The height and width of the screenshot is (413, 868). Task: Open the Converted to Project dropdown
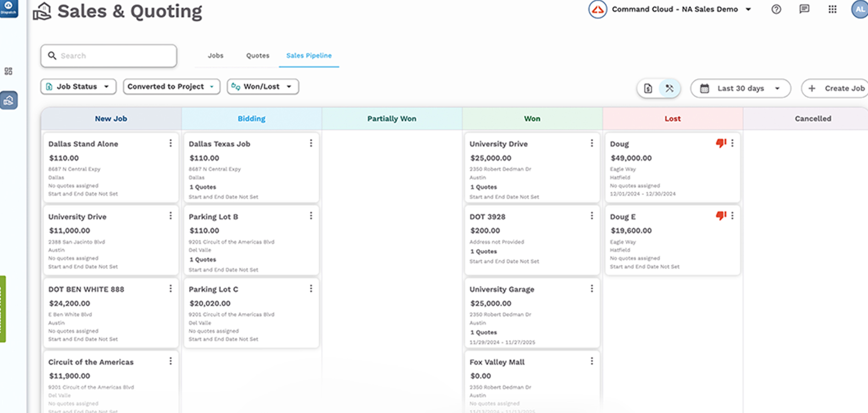(x=171, y=86)
